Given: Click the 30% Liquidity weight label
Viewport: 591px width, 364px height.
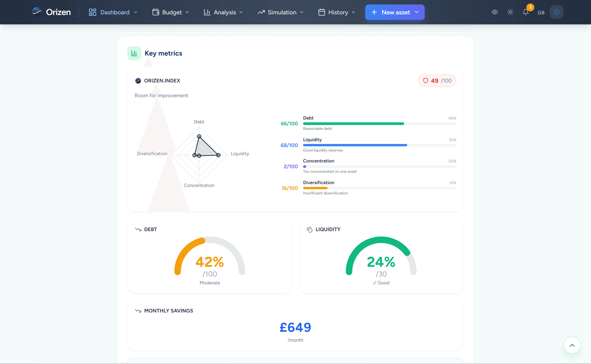Looking at the screenshot, I should [452, 140].
